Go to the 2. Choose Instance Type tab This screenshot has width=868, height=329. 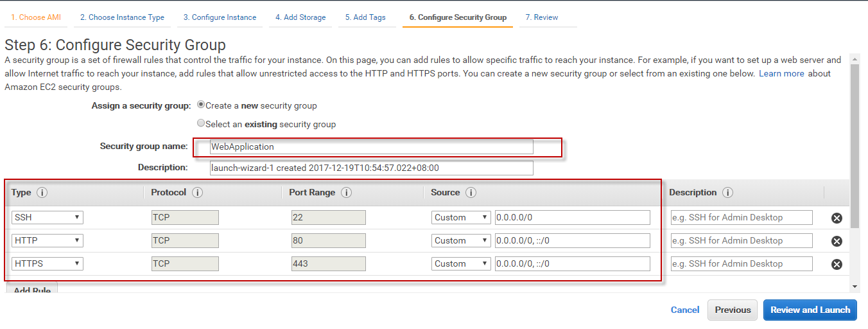(x=122, y=17)
